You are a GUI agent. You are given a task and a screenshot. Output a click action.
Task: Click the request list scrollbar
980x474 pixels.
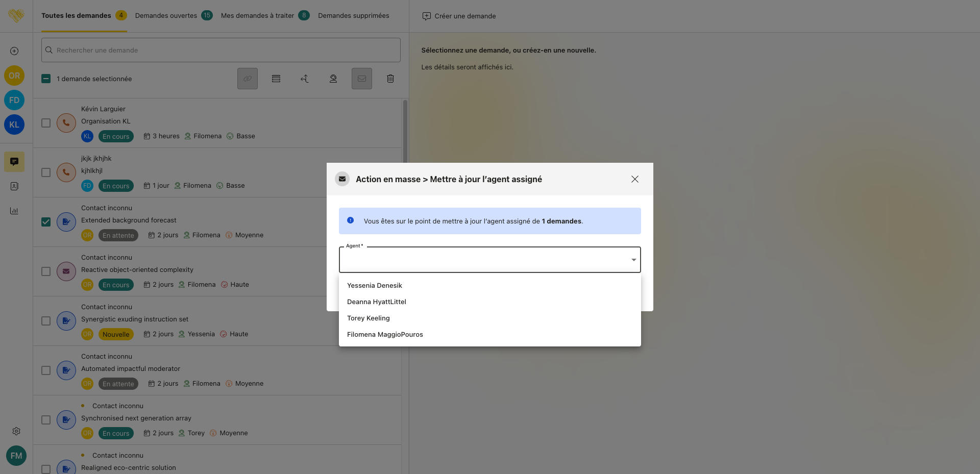(x=405, y=133)
